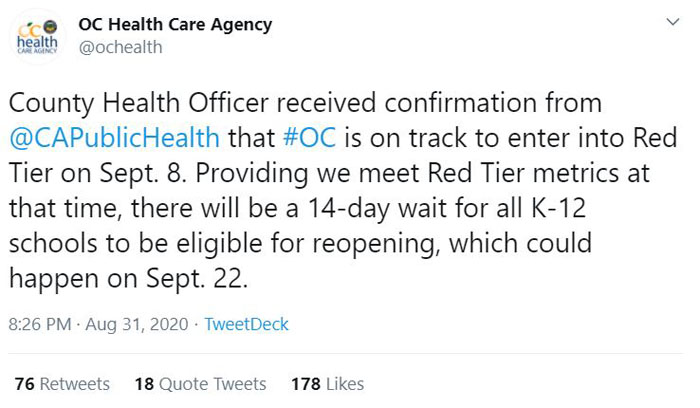Image resolution: width=700 pixels, height=408 pixels.
Task: Click the county seal in the avatar
Action: tap(51, 27)
